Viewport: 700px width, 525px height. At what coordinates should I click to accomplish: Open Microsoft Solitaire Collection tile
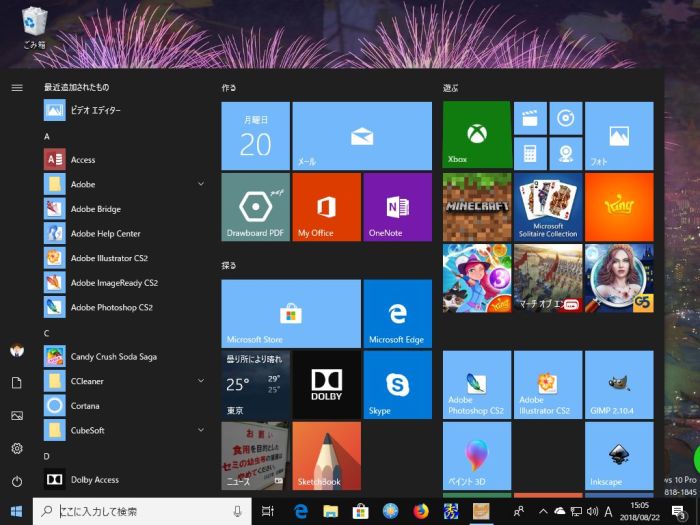[x=548, y=206]
